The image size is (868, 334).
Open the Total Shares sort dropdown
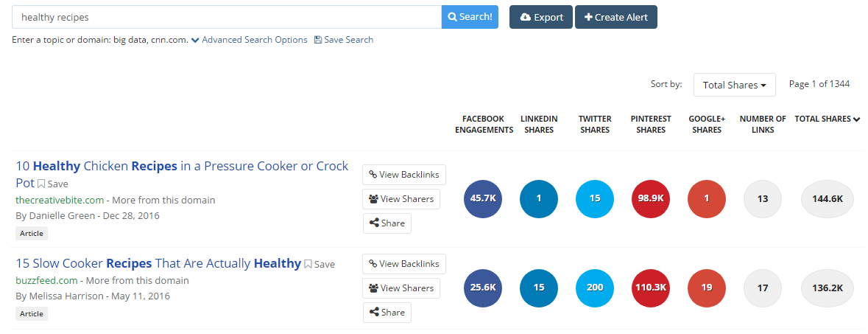(734, 85)
